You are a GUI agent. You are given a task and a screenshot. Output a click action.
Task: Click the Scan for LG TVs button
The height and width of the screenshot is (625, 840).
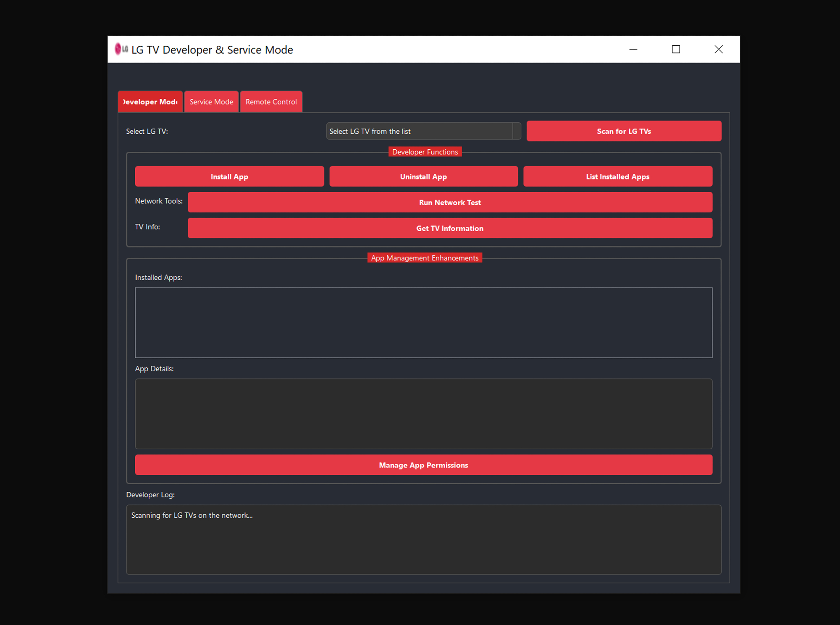624,131
